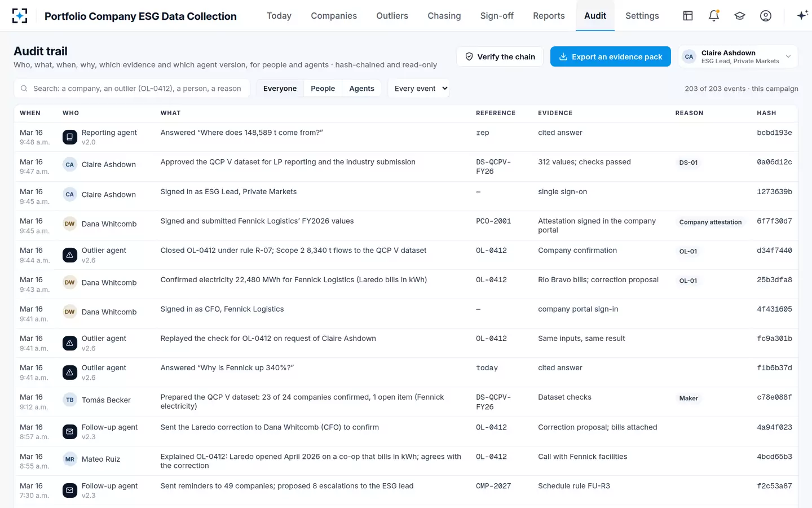Click reference CMP-2027

click(x=493, y=486)
